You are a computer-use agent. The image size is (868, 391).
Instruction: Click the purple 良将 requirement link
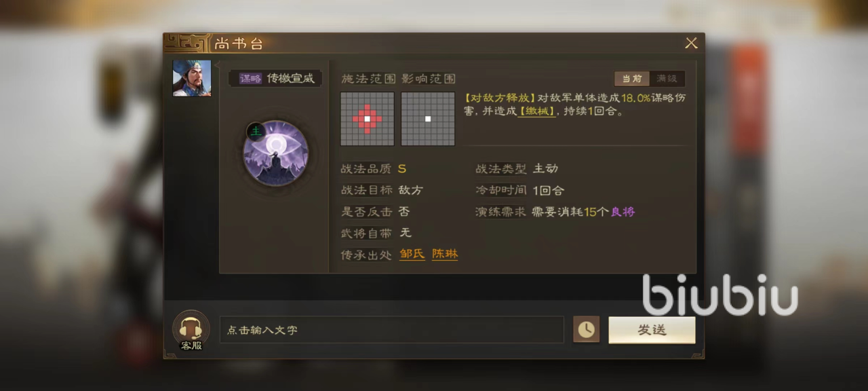point(623,212)
